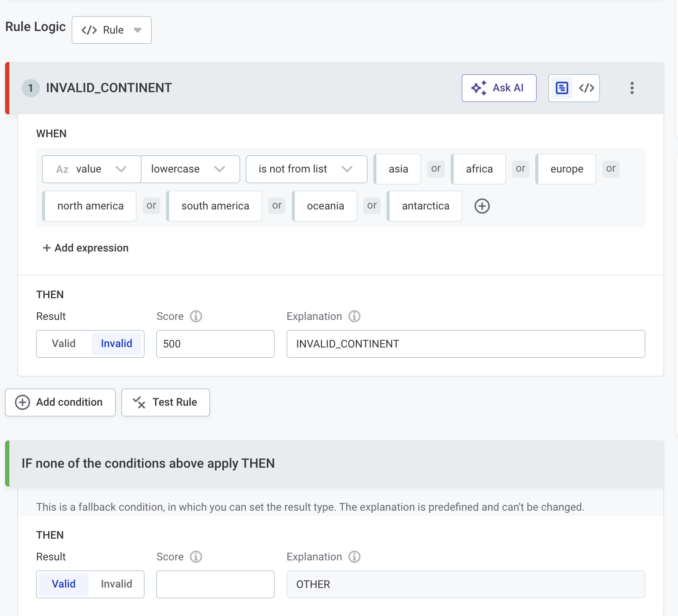Open the three-dot rule options menu
The image size is (678, 616).
pyautogui.click(x=632, y=88)
